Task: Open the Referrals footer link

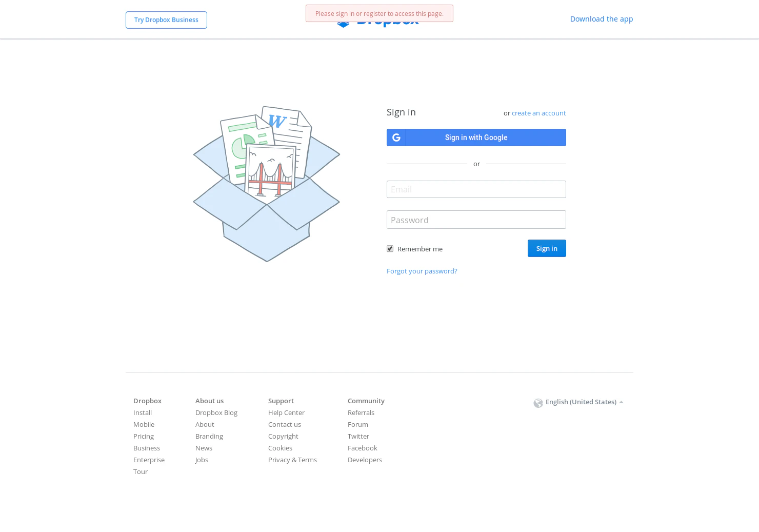Action: (x=361, y=412)
